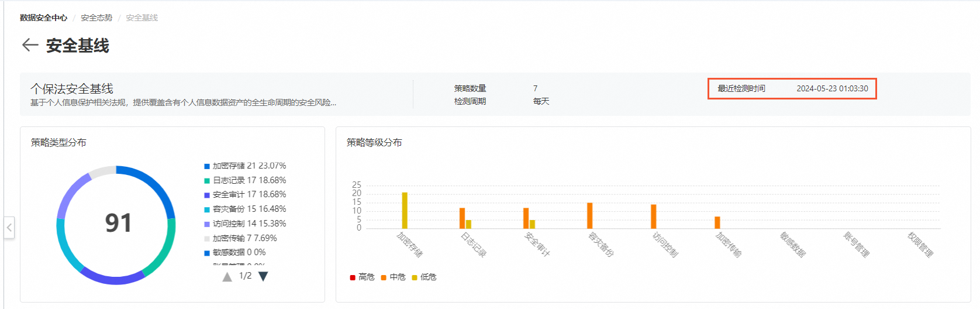Toggle 敏感数据 legend entry in donut chart
Viewport: 980px width, 309px height.
(x=235, y=252)
